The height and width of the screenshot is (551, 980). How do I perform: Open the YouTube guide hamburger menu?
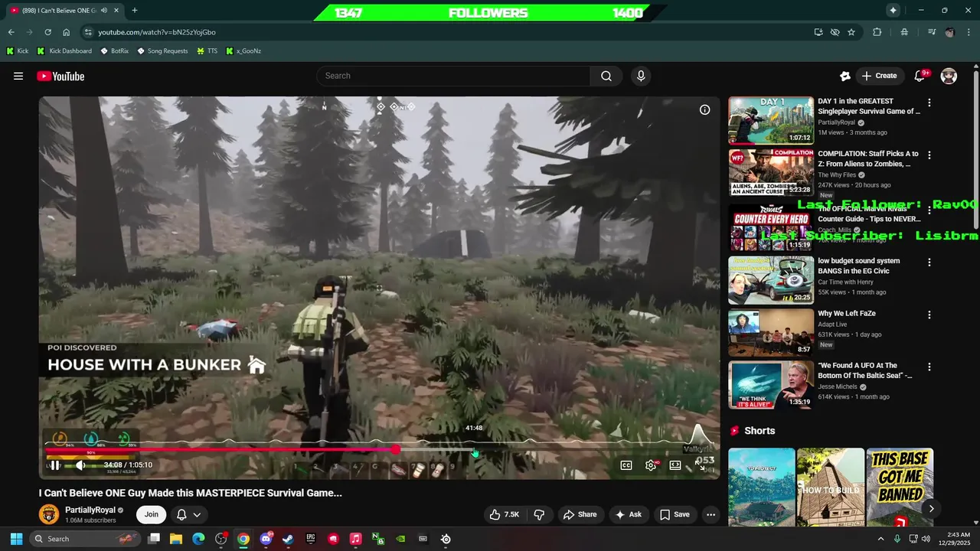tap(18, 76)
